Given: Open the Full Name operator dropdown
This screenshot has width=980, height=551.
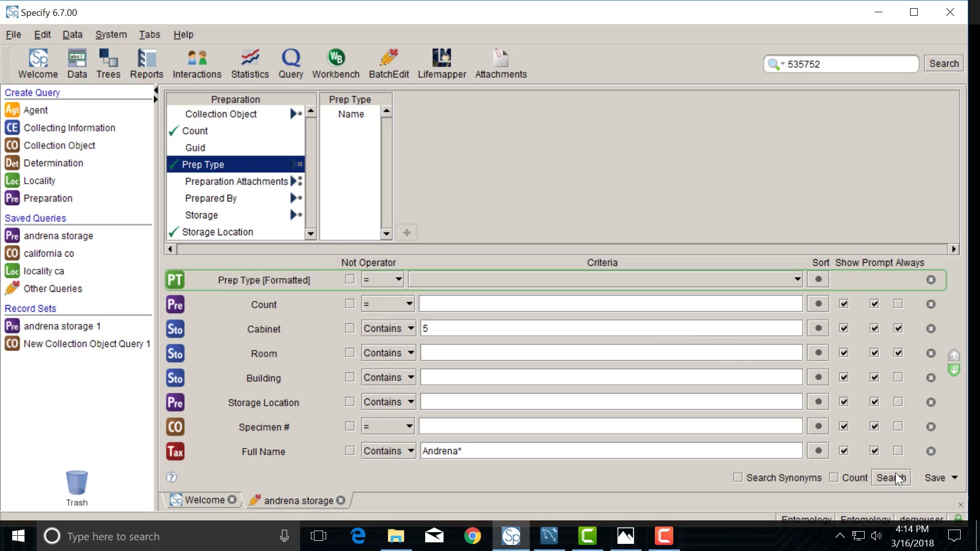Looking at the screenshot, I should point(388,451).
